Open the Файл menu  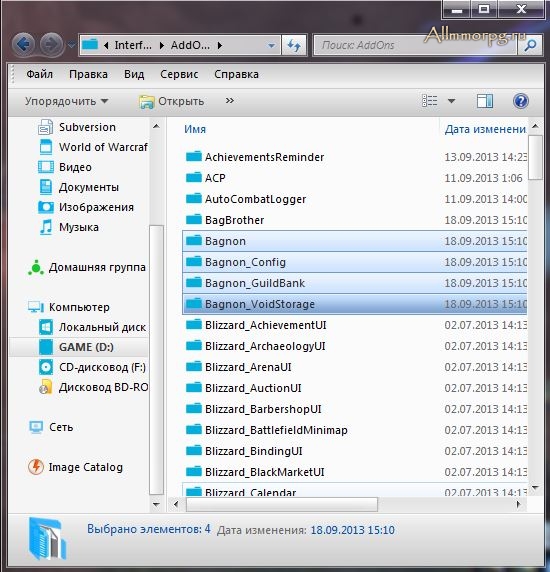39,74
